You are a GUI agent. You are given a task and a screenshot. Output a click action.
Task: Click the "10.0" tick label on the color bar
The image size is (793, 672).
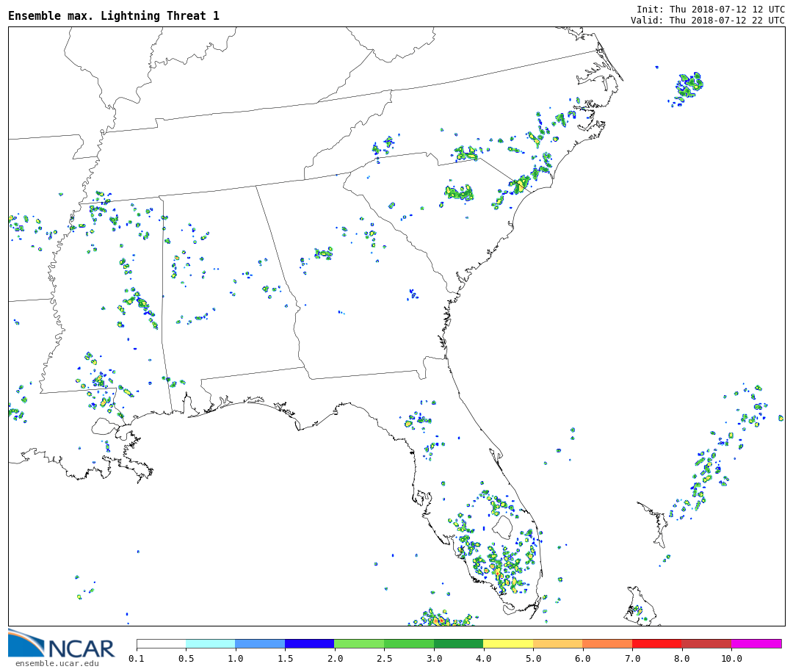(731, 659)
